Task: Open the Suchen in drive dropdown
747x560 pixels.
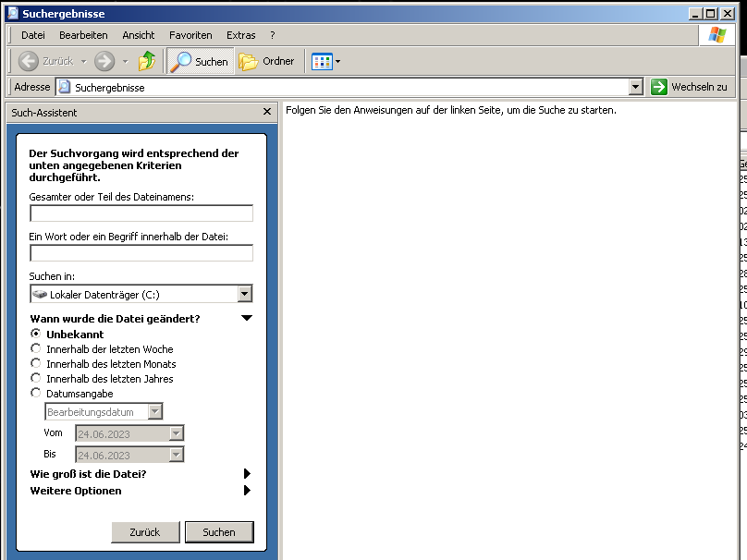Action: point(244,294)
